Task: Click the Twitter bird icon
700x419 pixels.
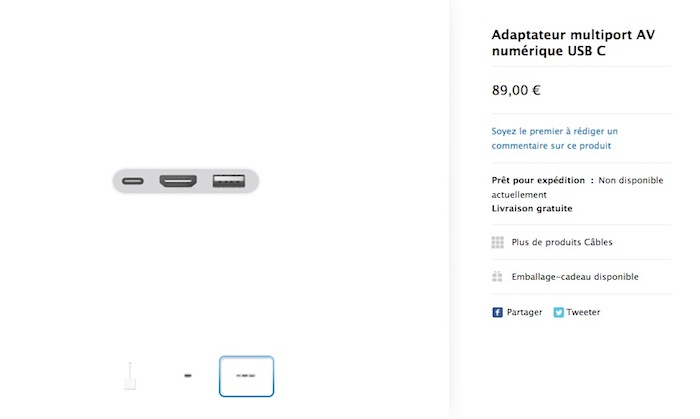Action: point(559,312)
